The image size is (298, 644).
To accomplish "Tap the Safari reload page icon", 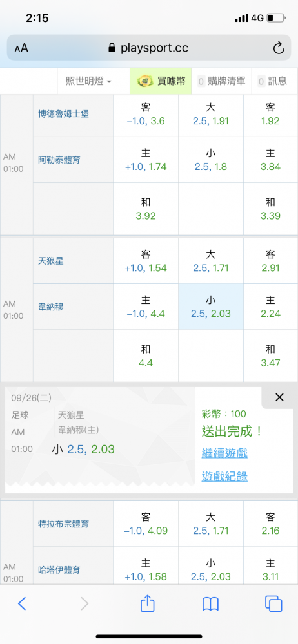I will (x=279, y=48).
